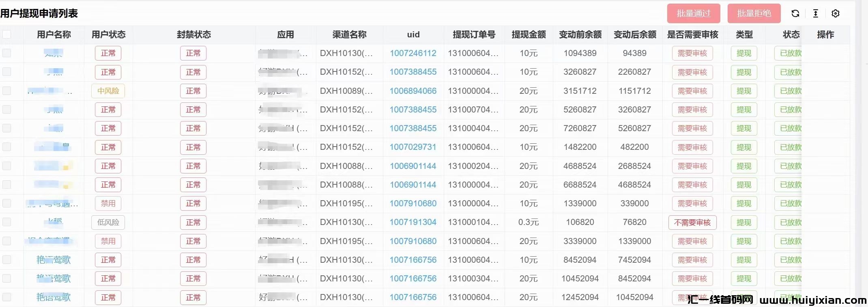Click the 用户状态 column header

tap(108, 35)
